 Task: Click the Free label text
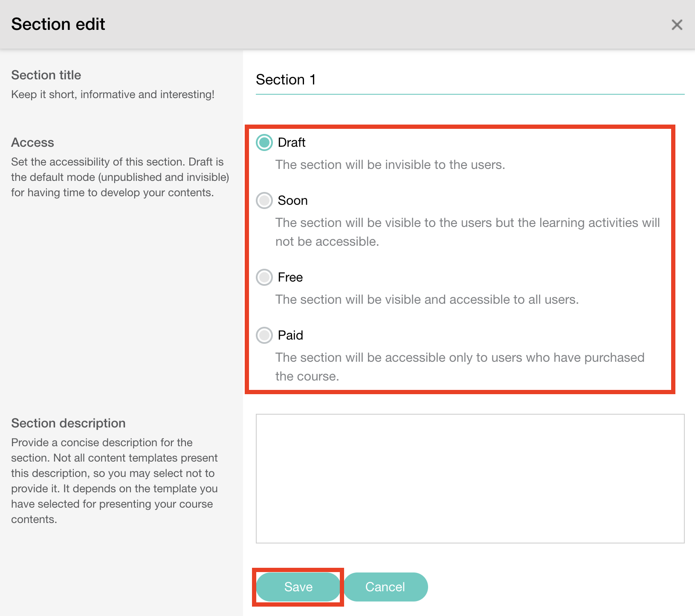pyautogui.click(x=290, y=277)
